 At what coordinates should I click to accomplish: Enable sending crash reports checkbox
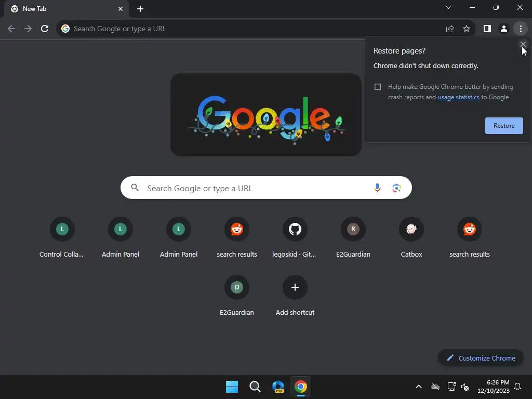[378, 87]
